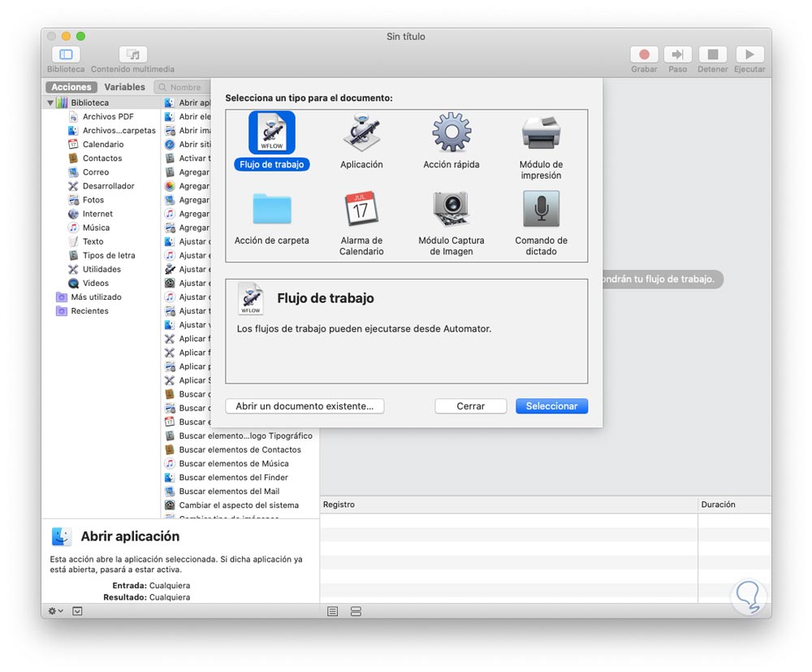
Task: Click the Grabar record button
Action: point(644,54)
